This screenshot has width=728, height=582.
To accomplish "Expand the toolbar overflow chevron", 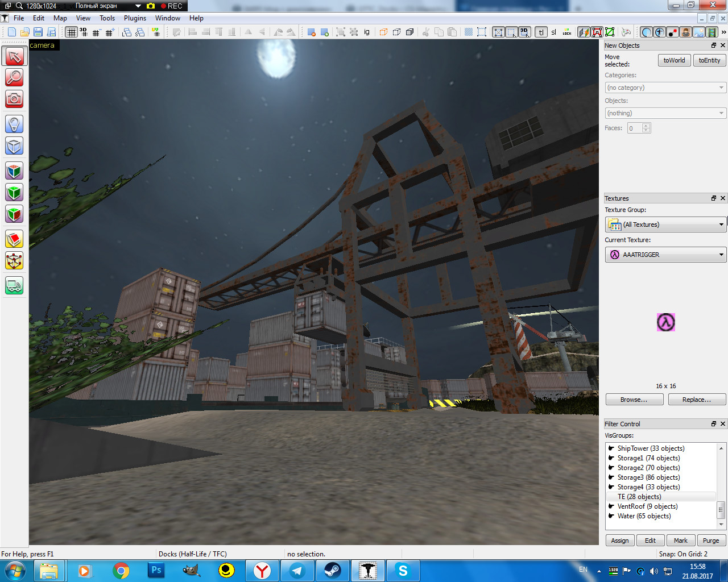I will [723, 32].
